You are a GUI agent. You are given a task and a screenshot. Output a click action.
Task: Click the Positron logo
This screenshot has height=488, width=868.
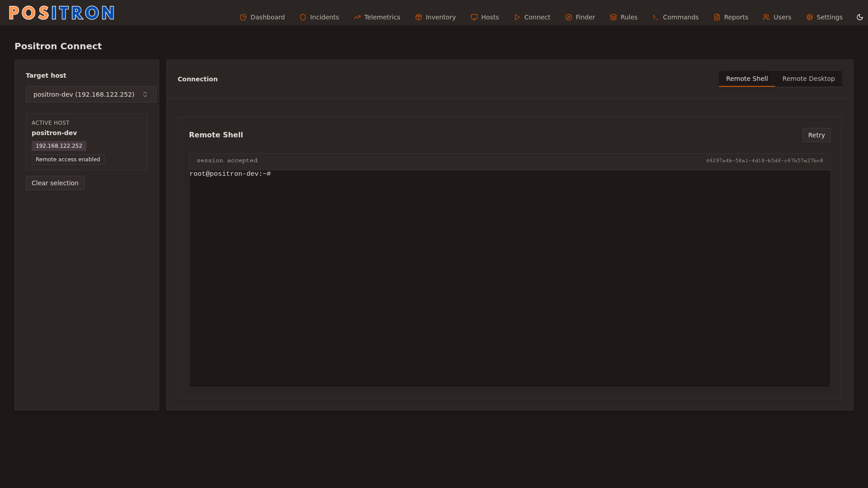[61, 13]
